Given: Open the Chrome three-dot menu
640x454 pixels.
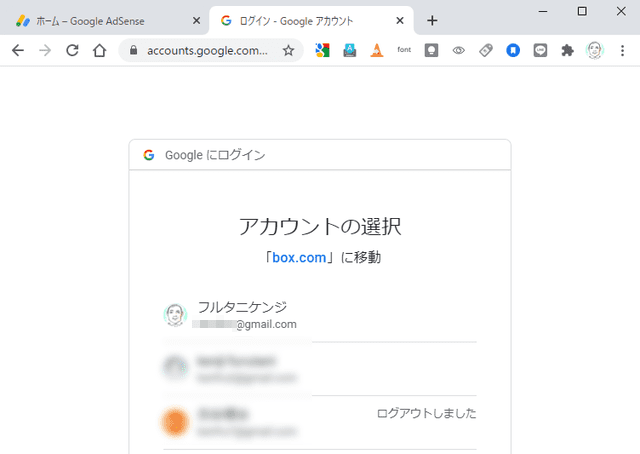Looking at the screenshot, I should (x=622, y=50).
